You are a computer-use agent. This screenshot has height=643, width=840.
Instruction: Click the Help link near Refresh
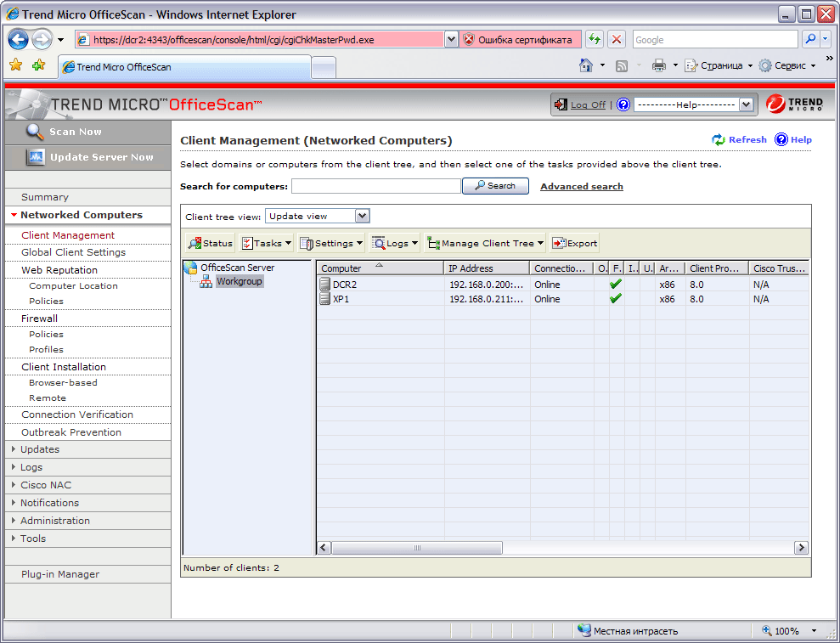tap(801, 140)
